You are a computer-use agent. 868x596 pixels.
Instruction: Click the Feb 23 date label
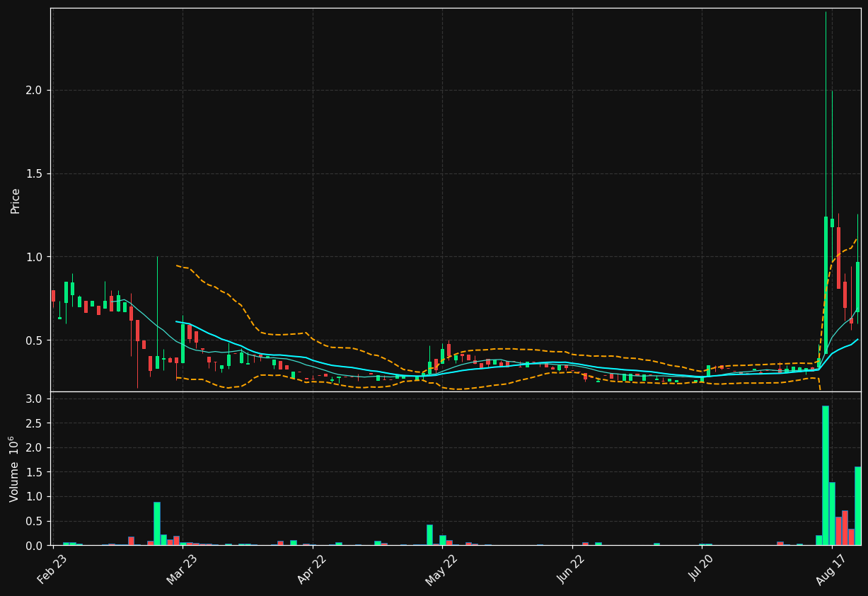(53, 568)
